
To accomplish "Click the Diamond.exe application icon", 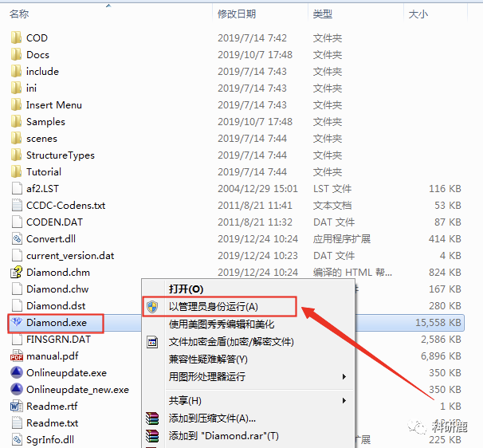I will tap(17, 323).
